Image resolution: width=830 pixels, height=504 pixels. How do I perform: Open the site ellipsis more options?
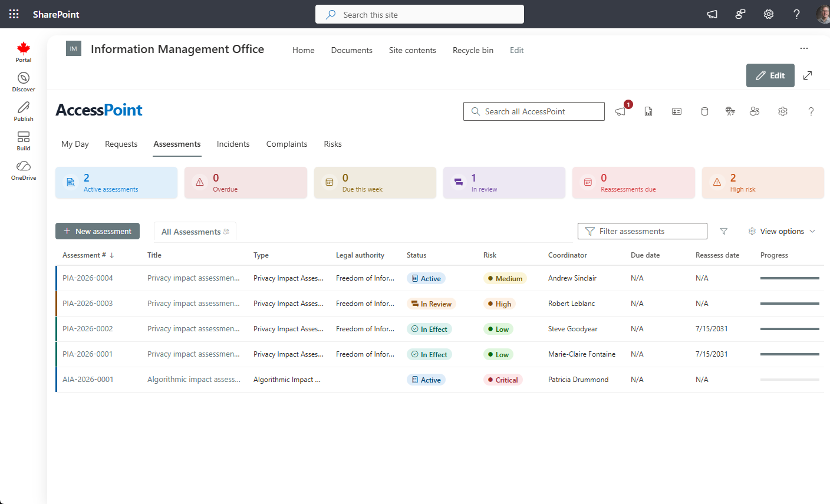(804, 48)
